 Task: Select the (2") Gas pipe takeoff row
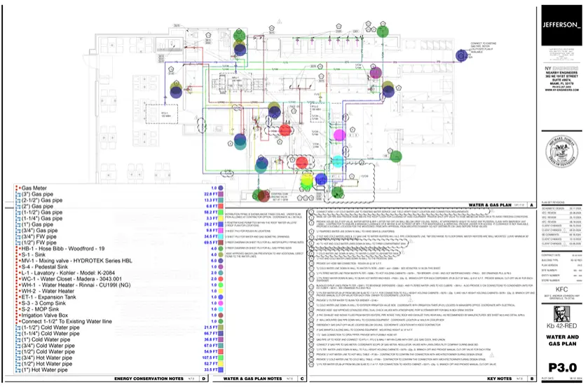(119, 206)
